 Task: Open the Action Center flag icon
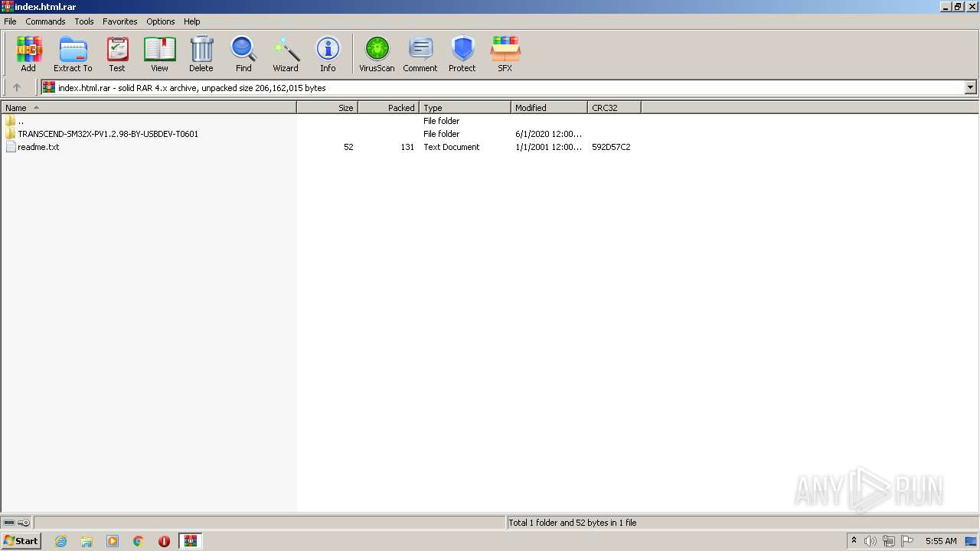click(907, 541)
